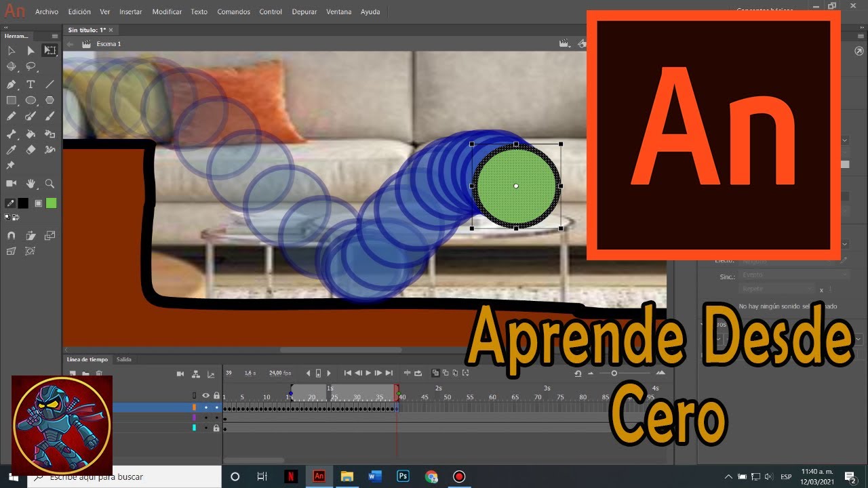The height and width of the screenshot is (488, 868).
Task: Select the Selection arrow tool
Action: [12, 50]
